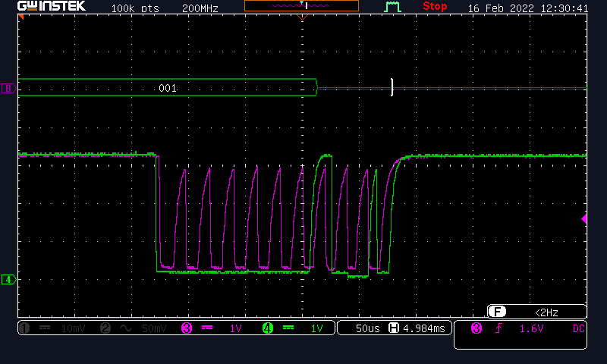Click the orange corner marker at top-left

tap(21, 17)
